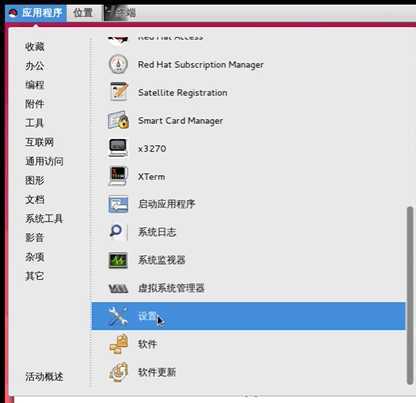Launch XTerm by its text label
Image resolution: width=416 pixels, height=403 pixels.
click(152, 177)
